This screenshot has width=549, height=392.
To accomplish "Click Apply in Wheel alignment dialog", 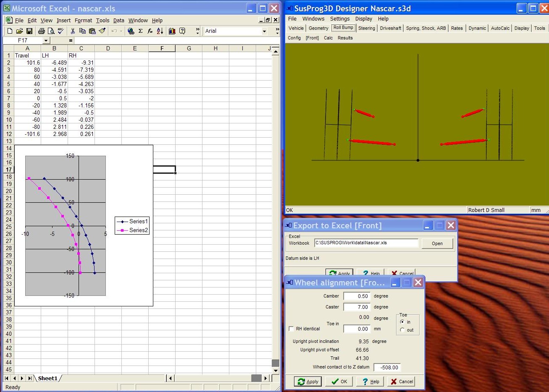I will (308, 382).
